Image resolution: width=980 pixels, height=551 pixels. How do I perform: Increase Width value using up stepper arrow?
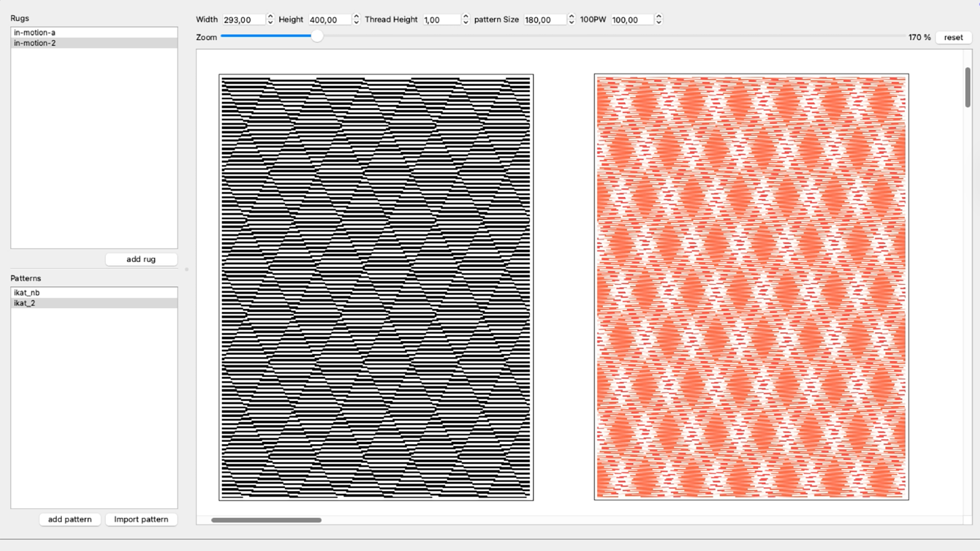pos(271,16)
